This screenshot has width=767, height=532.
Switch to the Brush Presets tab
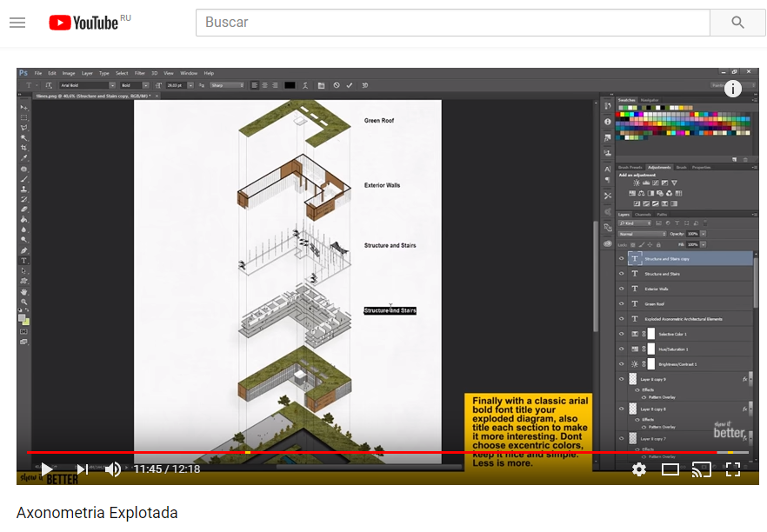click(x=630, y=167)
